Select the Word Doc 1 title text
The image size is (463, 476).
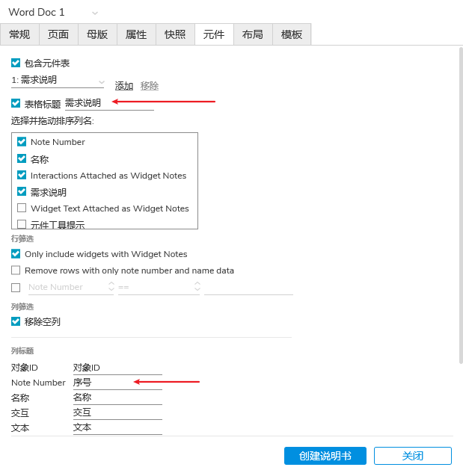(x=37, y=12)
